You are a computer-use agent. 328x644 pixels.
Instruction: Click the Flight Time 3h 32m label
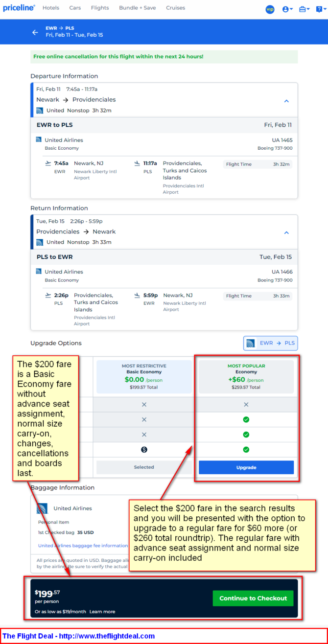[258, 164]
